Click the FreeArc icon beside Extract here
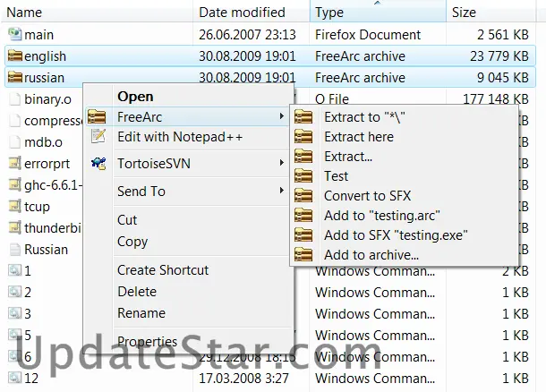This screenshot has width=546, height=392. click(x=303, y=136)
